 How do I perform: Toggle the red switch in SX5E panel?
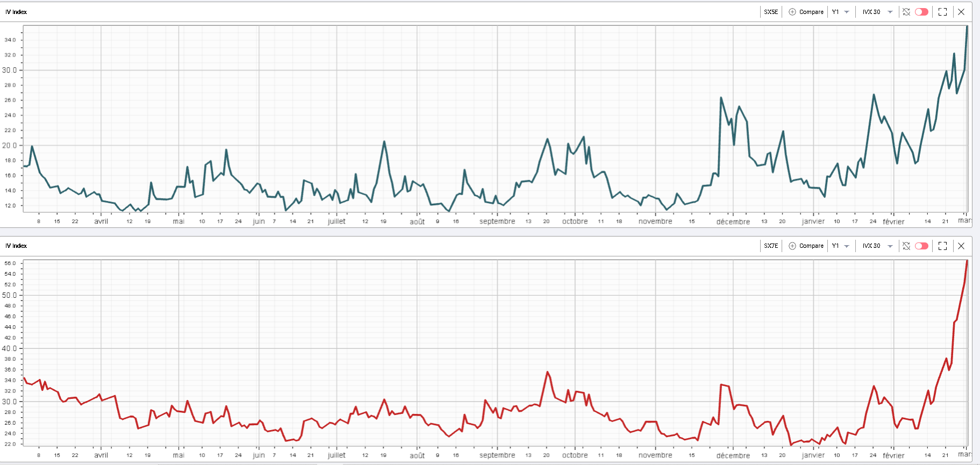(921, 12)
